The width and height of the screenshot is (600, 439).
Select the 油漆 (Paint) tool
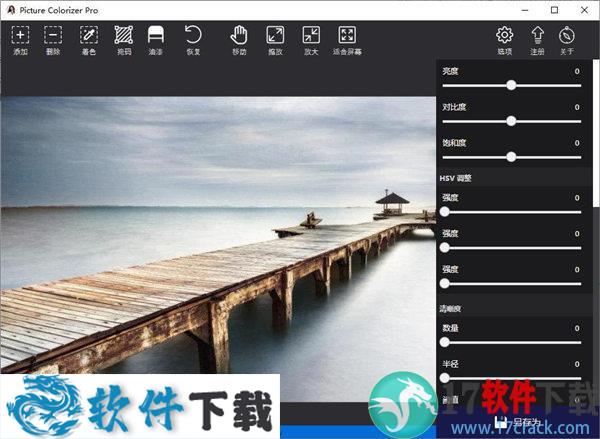(x=156, y=36)
